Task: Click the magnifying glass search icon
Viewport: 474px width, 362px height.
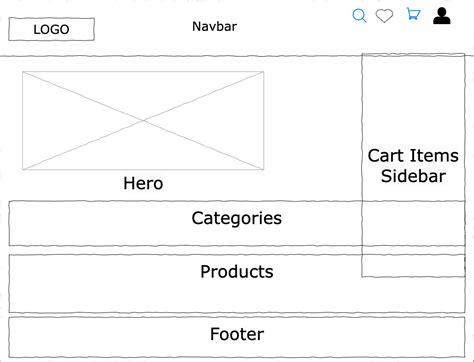Action: click(x=359, y=16)
